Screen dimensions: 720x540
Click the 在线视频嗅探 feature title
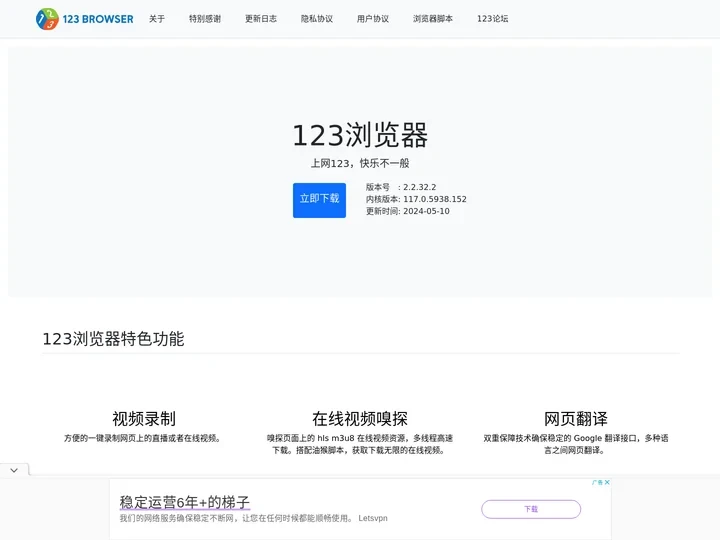[x=360, y=419]
